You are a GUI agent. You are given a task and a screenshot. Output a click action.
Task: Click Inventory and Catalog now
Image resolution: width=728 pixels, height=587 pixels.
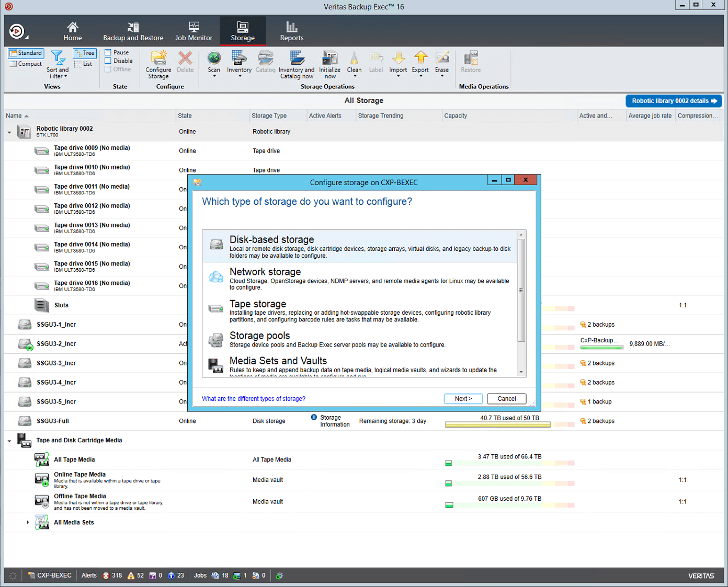click(297, 63)
